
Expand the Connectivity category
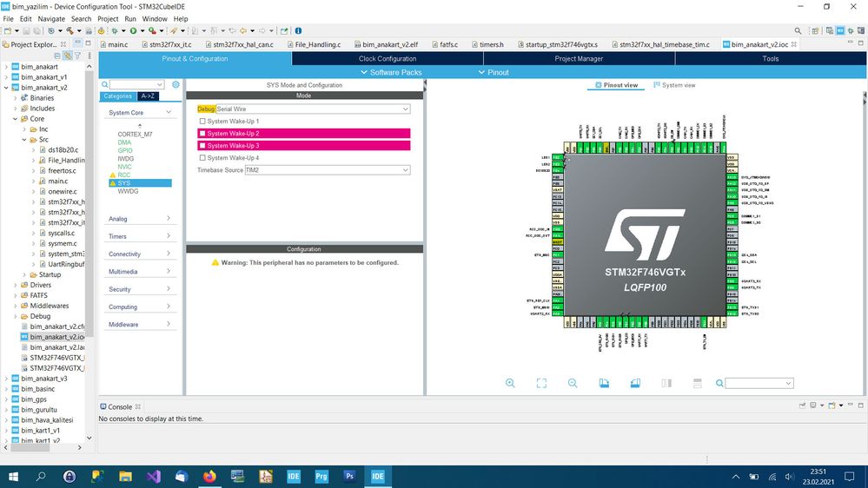click(x=140, y=254)
